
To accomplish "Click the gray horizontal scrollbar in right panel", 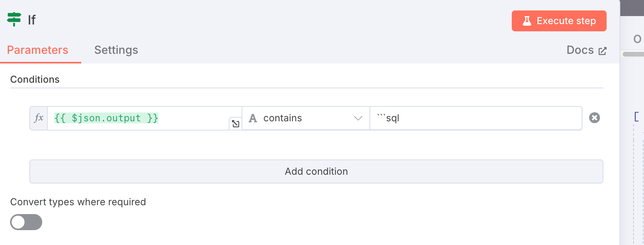I will click(x=633, y=54).
